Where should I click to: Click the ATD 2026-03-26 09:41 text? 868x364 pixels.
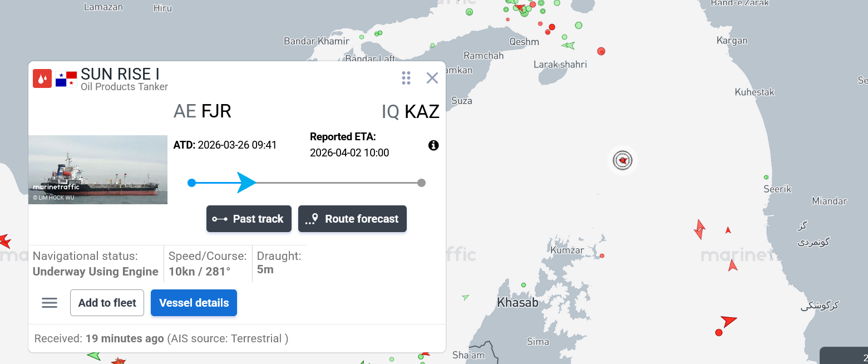click(225, 145)
